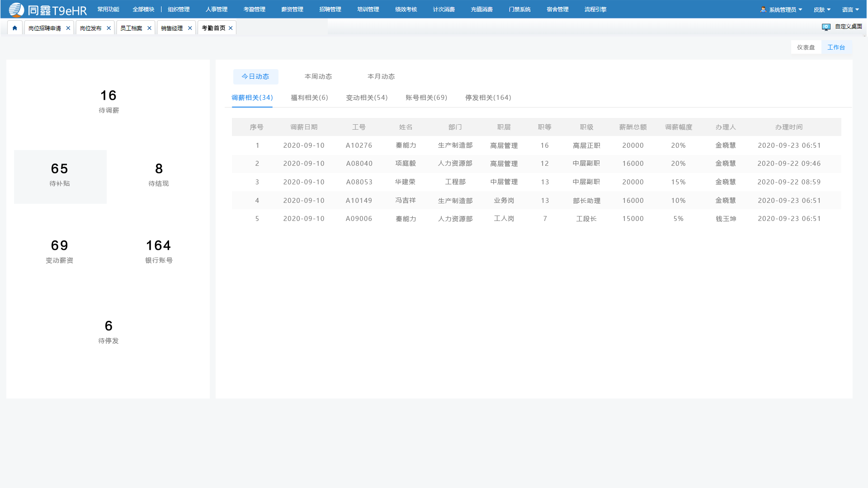Open the 考勤管理 menu

click(254, 9)
